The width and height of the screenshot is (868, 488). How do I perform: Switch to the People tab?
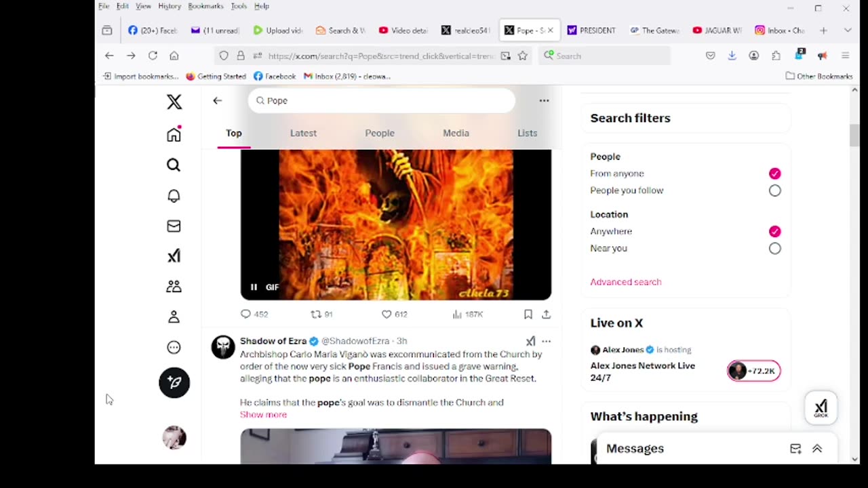(380, 133)
